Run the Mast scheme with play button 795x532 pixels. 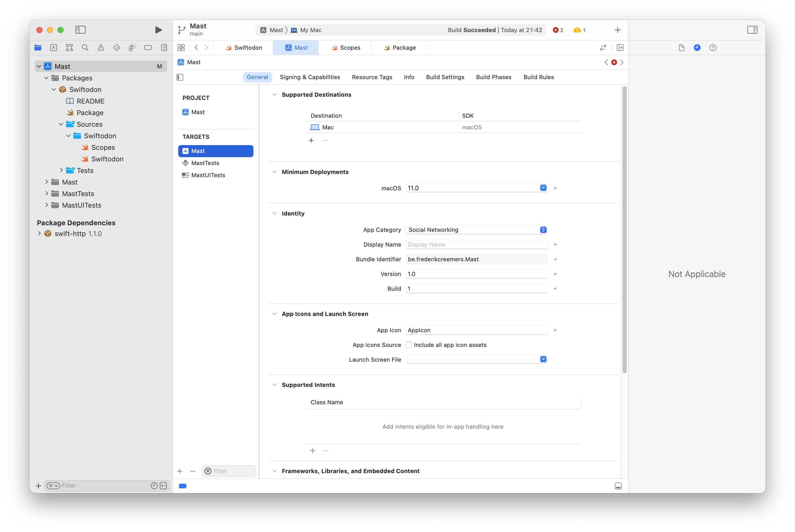tap(158, 30)
